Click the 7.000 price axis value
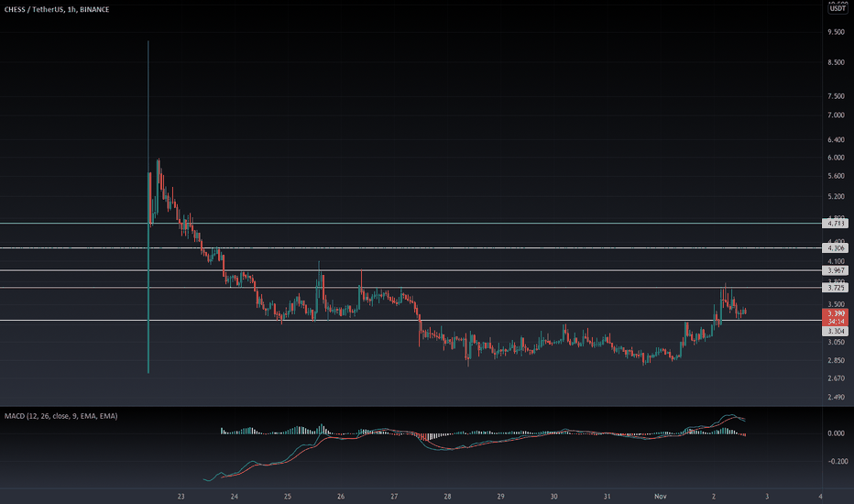This screenshot has width=854, height=504. (836, 115)
